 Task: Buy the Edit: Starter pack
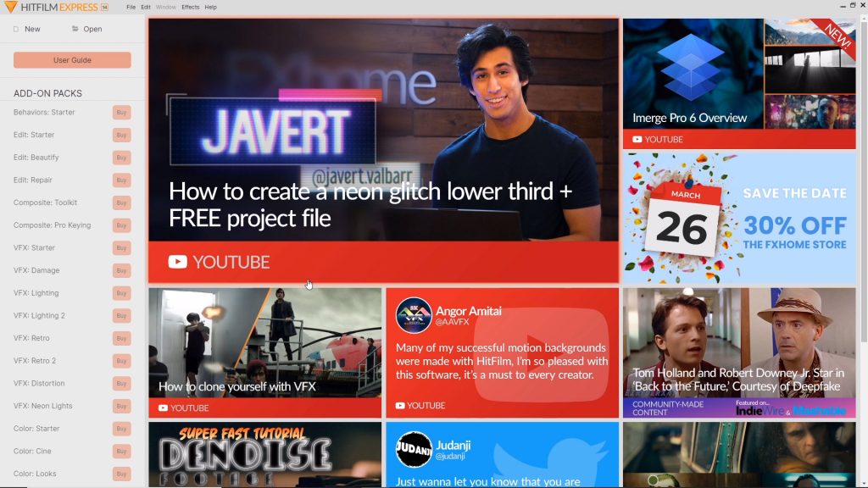click(x=122, y=135)
